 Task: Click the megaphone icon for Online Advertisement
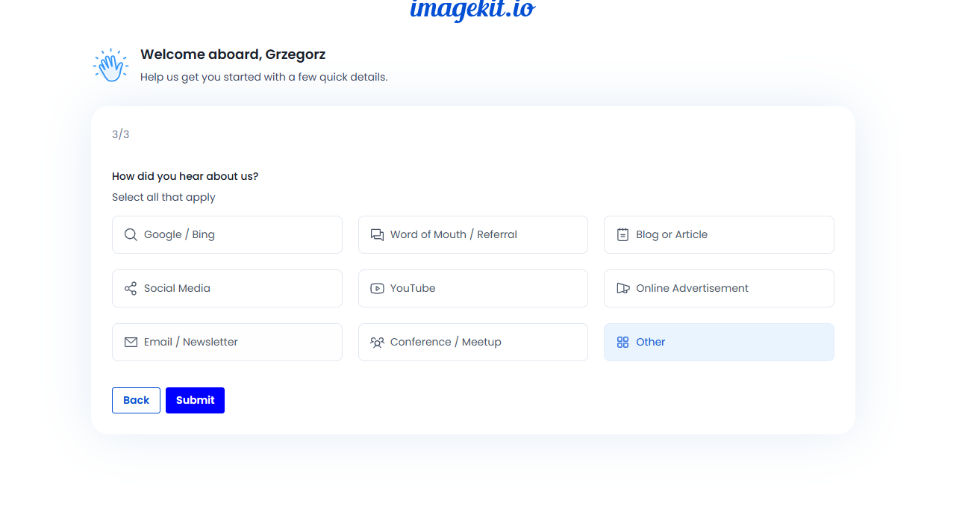pyautogui.click(x=622, y=288)
